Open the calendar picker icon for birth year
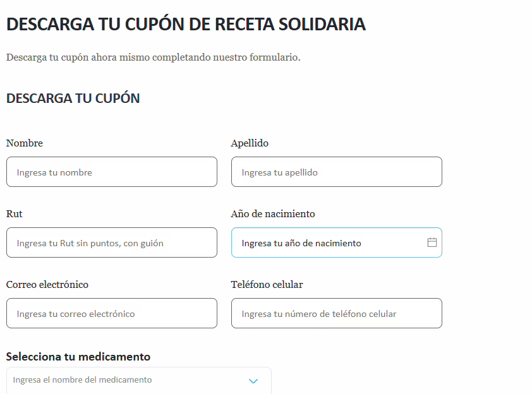This screenshot has height=394, width=532. (432, 242)
